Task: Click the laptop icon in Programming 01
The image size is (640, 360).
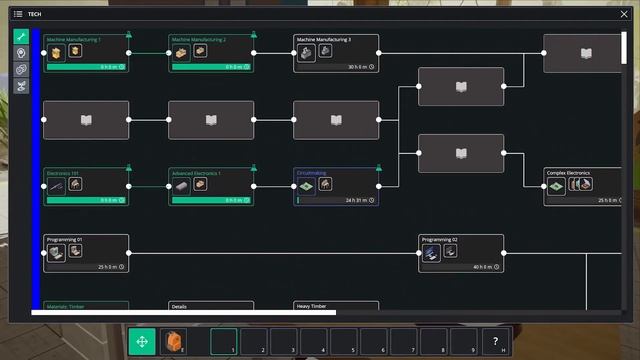Action: coord(56,253)
